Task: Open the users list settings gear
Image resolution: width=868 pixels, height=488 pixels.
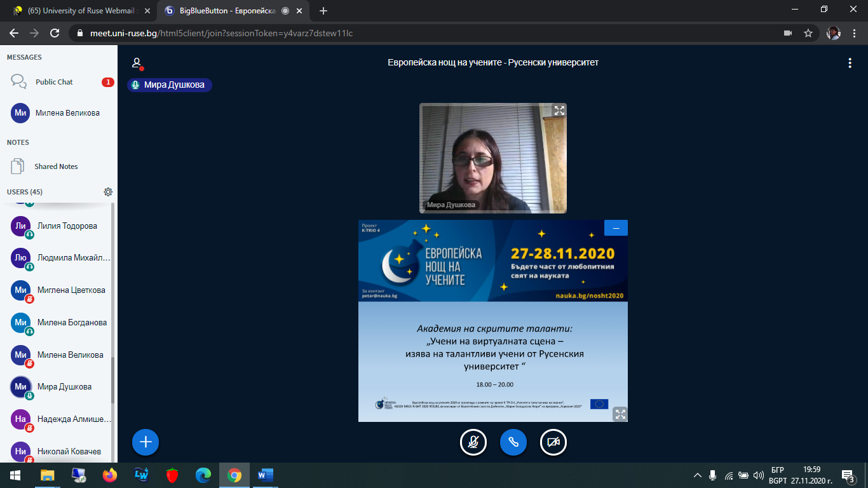Action: [x=108, y=192]
